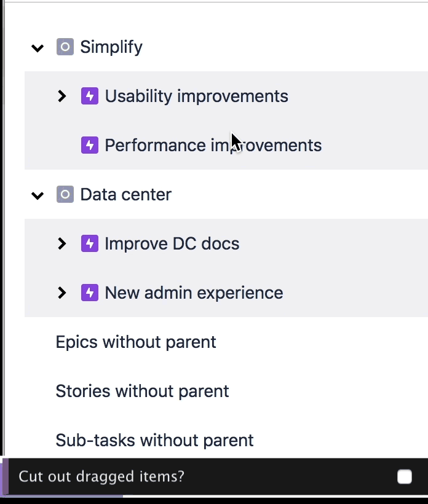This screenshot has width=428, height=504.
Task: Click the New admin experience epic icon
Action: [90, 293]
